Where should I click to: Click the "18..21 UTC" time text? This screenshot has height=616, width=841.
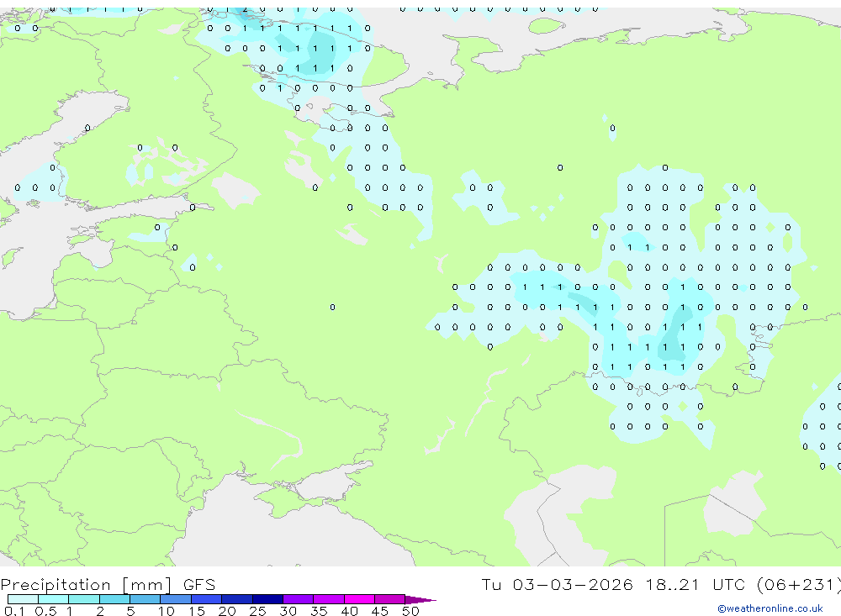coord(696,584)
